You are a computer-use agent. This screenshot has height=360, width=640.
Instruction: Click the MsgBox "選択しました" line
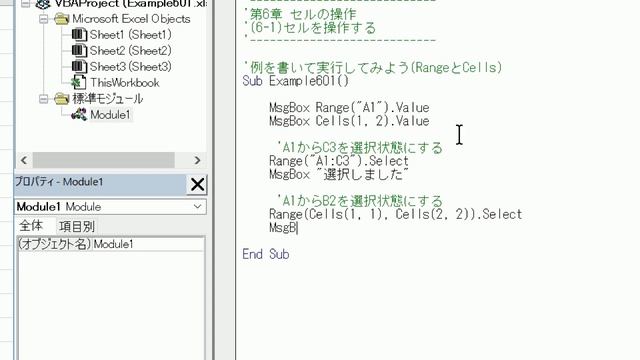[338, 174]
